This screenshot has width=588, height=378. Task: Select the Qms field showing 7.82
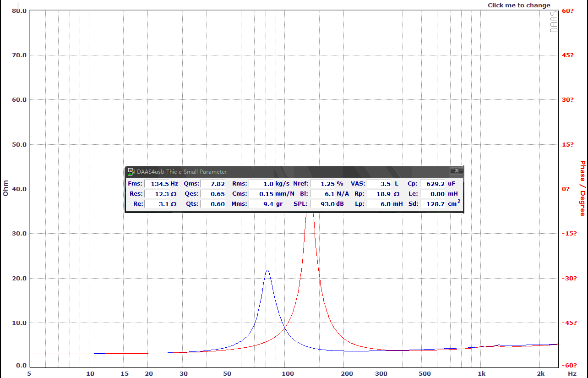[x=213, y=184]
